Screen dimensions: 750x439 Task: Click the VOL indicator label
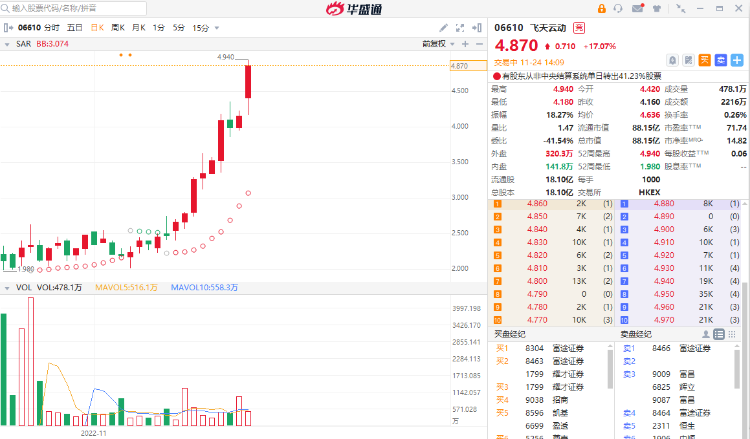coord(23,287)
